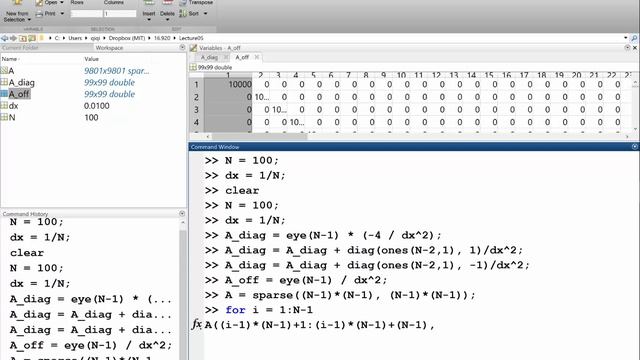Click Lecture05 in the address path
640x360 pixels.
[191, 38]
